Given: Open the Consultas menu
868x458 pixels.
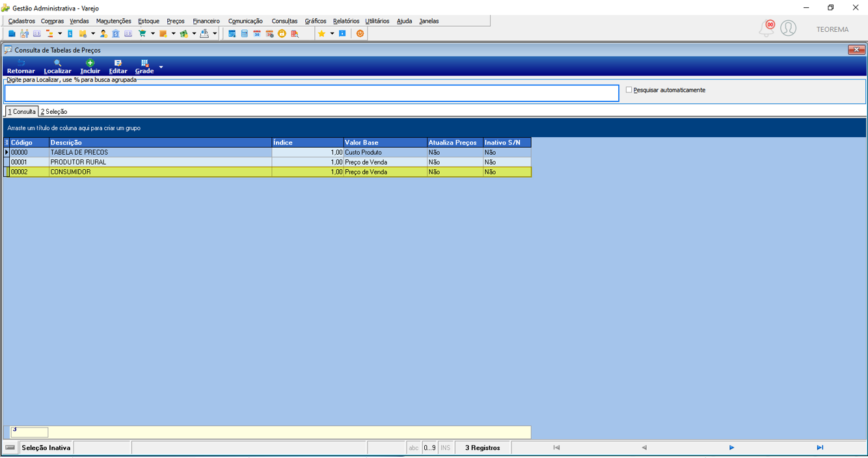Looking at the screenshot, I should (284, 21).
